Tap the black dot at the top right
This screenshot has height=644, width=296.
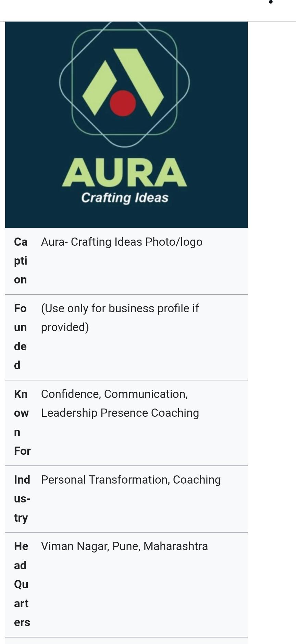271,2
